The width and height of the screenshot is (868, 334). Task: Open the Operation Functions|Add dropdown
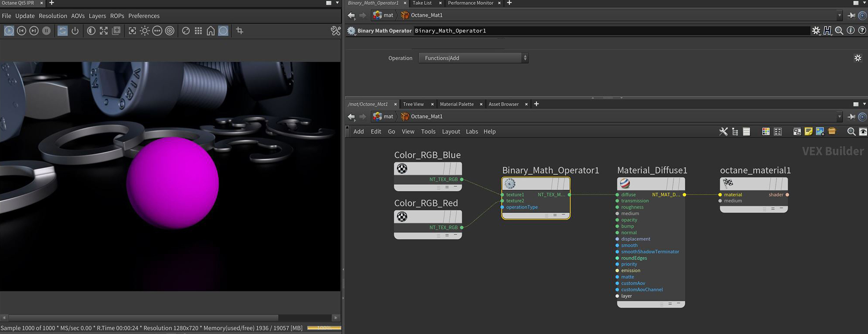coord(473,58)
